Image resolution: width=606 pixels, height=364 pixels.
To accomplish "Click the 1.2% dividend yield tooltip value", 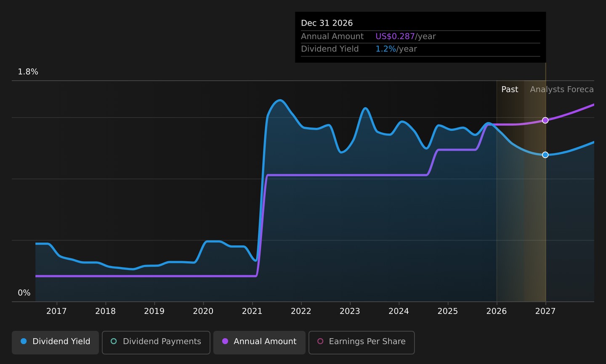I will pos(385,49).
